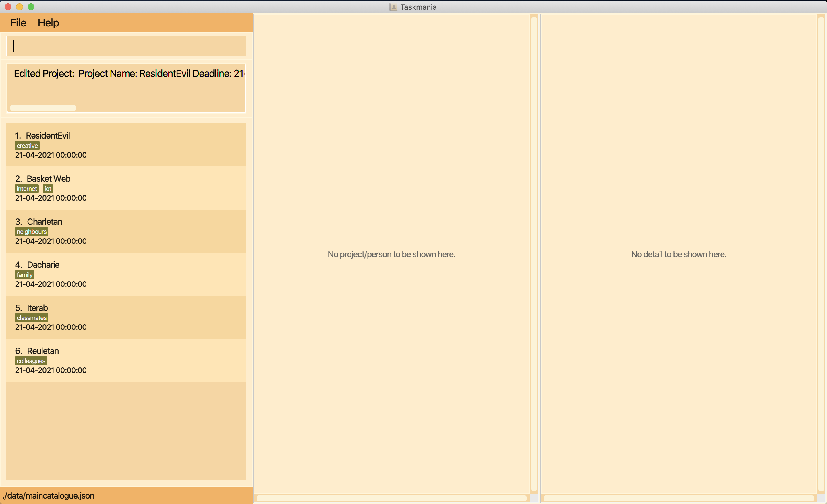This screenshot has width=827, height=504.
Task: Click the family tag on Dacharie
Action: coord(24,274)
